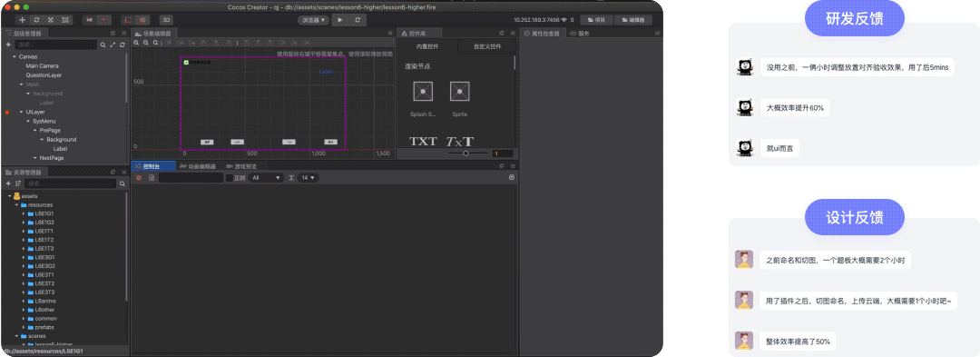Click the assets sort order icon
The height and width of the screenshot is (357, 980).
(18, 183)
